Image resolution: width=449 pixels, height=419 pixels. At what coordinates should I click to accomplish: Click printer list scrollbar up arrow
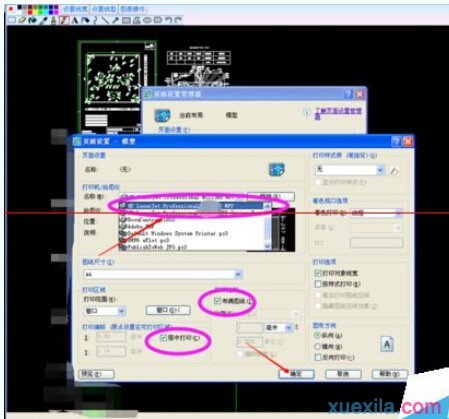[268, 206]
